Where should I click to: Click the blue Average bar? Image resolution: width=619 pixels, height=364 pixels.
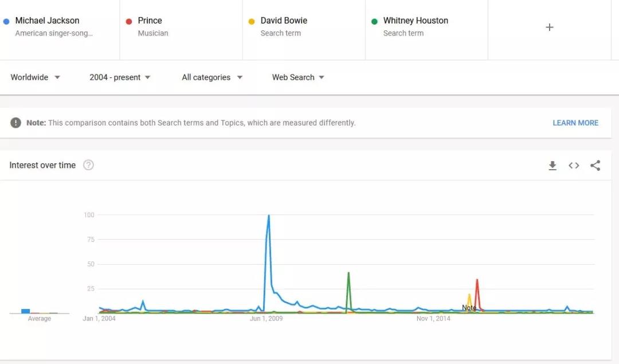(26, 311)
